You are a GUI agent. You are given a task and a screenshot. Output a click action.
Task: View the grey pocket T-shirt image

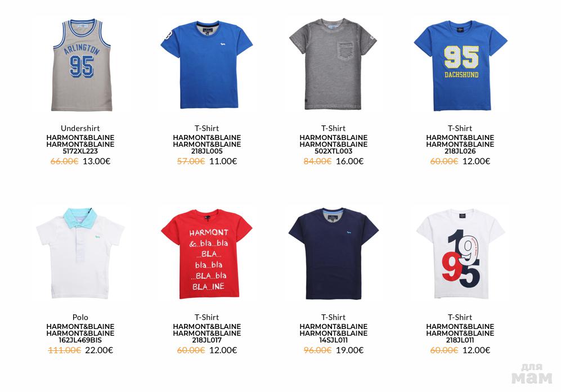pos(333,64)
